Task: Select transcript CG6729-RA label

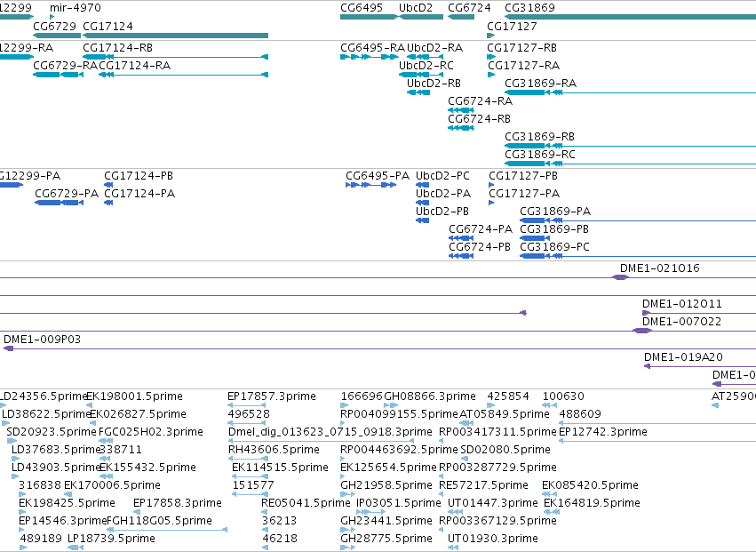Action: coord(65,66)
